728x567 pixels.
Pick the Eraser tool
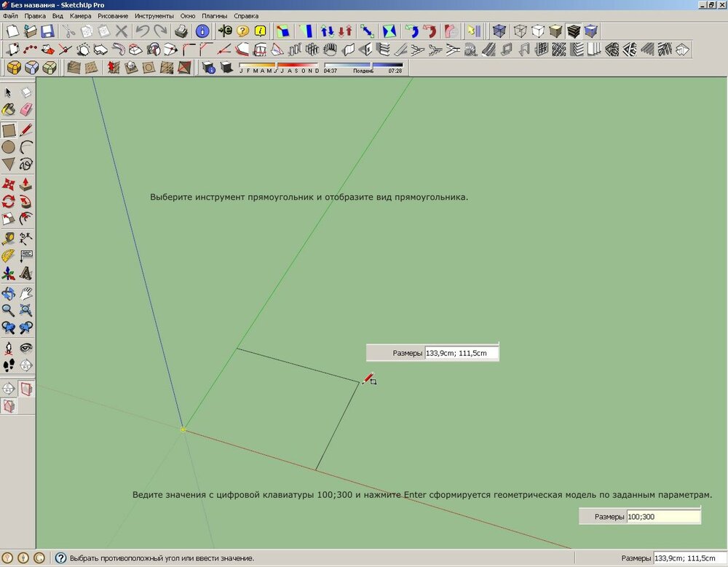(26, 110)
